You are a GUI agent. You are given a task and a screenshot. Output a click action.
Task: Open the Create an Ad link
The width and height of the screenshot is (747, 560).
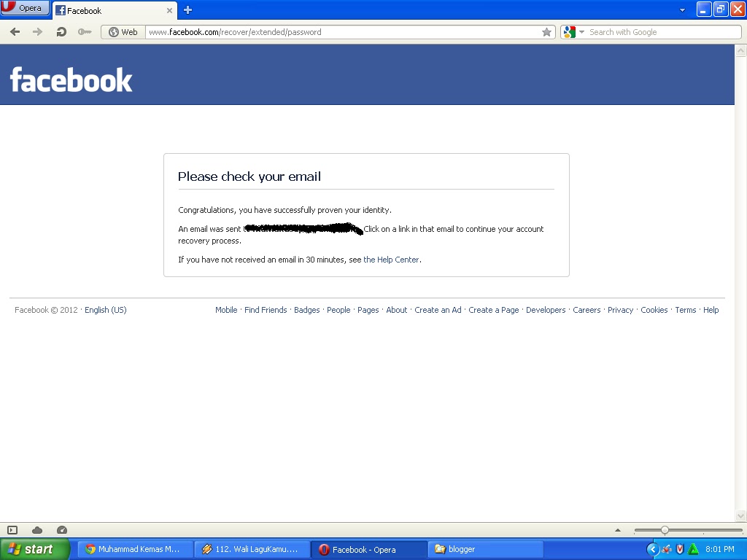(x=438, y=310)
